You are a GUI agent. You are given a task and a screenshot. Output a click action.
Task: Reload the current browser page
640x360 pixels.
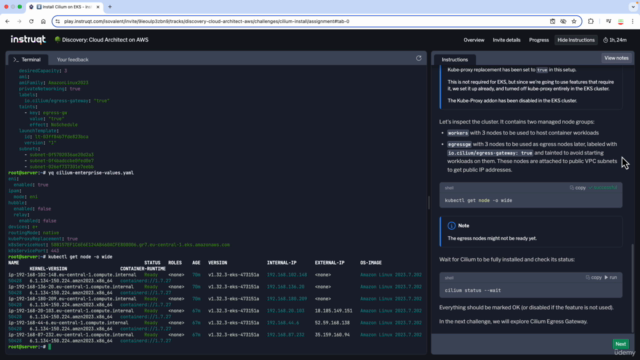31,21
